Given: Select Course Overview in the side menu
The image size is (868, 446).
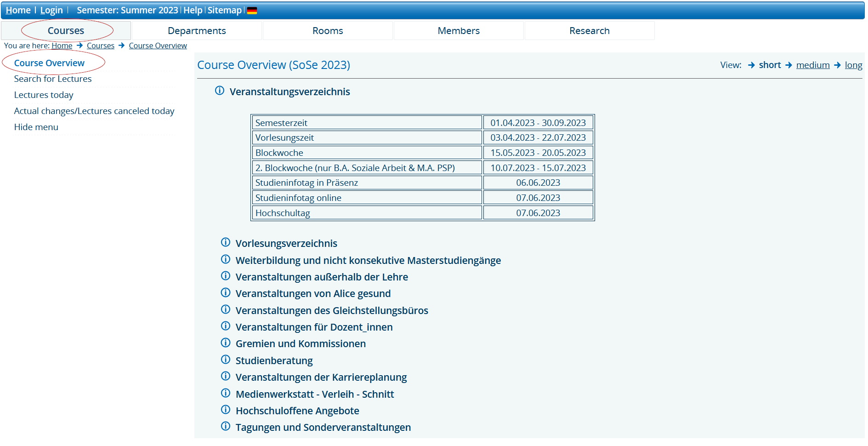Looking at the screenshot, I should pyautogui.click(x=49, y=63).
